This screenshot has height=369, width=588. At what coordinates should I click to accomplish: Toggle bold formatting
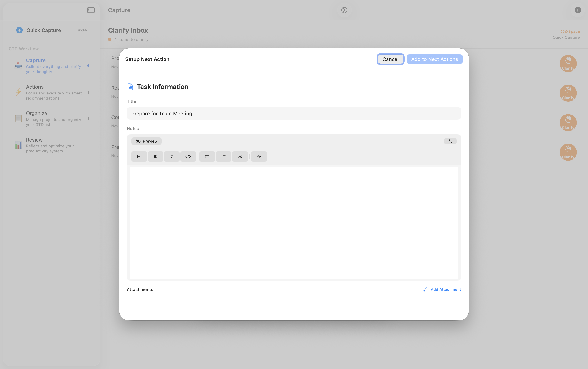(x=156, y=157)
